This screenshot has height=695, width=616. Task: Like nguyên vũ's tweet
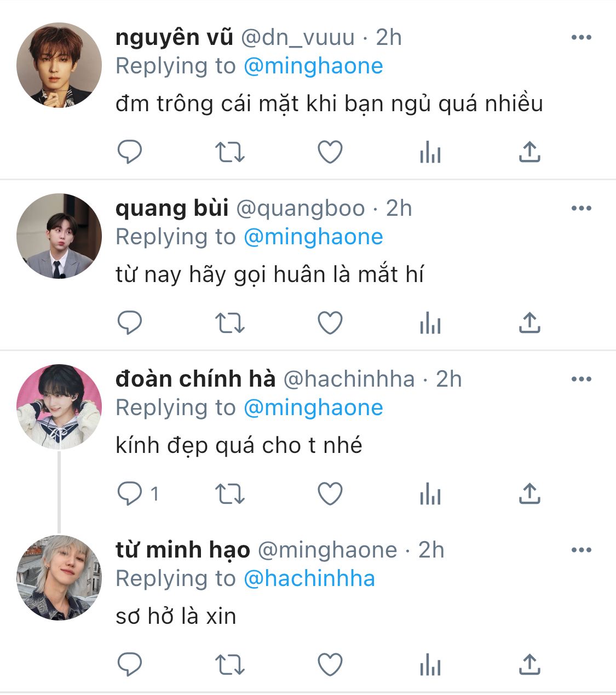(330, 152)
